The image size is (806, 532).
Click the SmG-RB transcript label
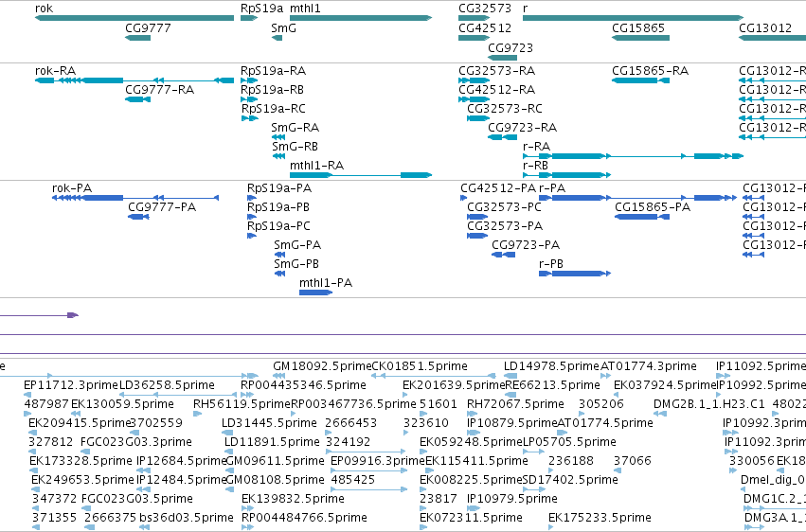[x=296, y=147]
